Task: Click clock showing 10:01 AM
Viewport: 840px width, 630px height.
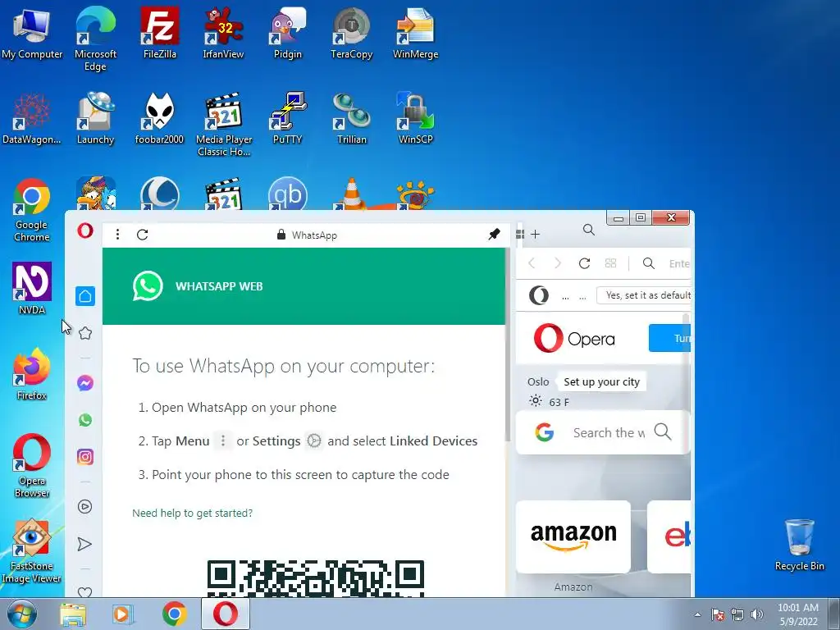Action: pyautogui.click(x=797, y=608)
